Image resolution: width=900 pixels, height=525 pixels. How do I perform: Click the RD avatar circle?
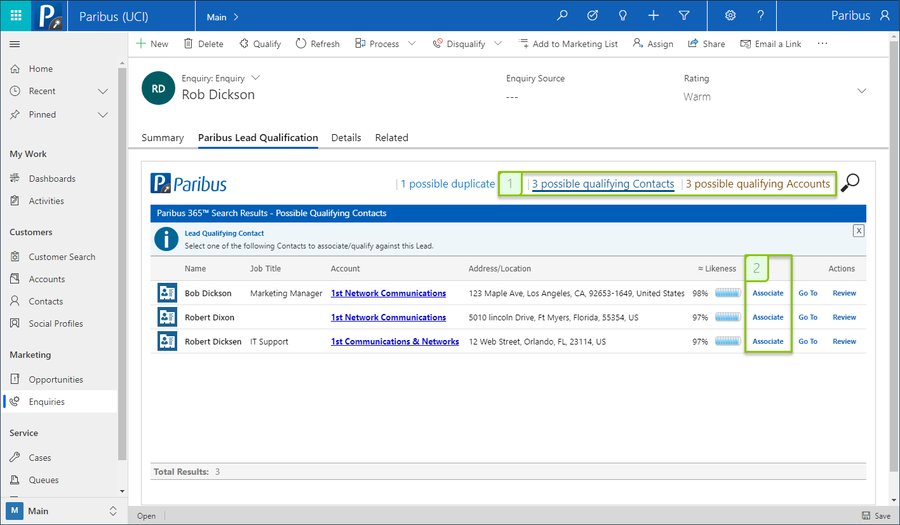[x=158, y=88]
